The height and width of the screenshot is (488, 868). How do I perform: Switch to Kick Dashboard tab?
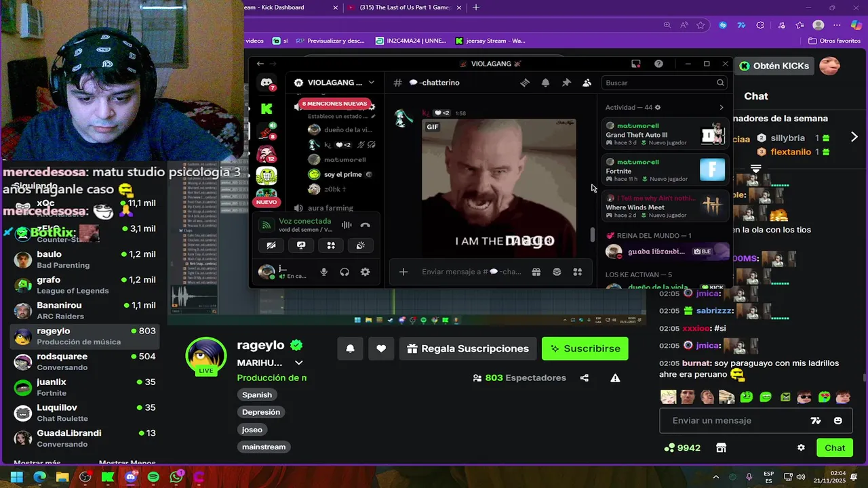point(292,7)
